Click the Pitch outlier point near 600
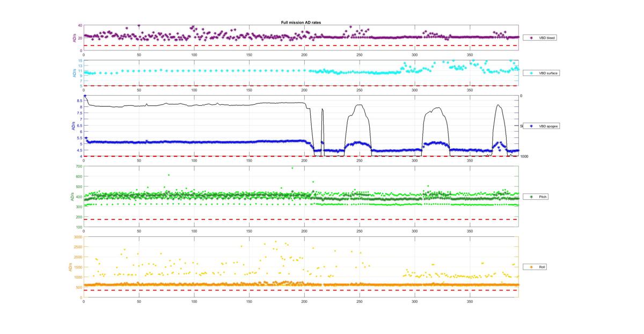This screenshot has height=334, width=644. [169, 175]
